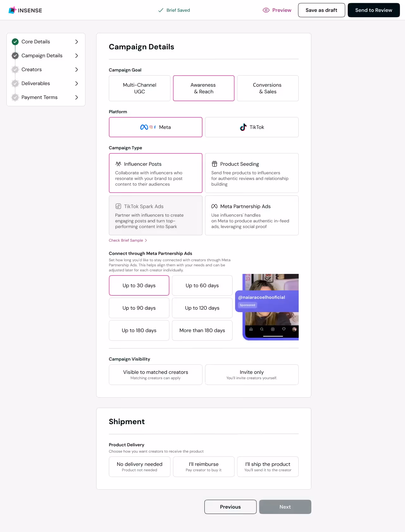The width and height of the screenshot is (405, 532).
Task: Click Send to Review button
Action: click(374, 10)
